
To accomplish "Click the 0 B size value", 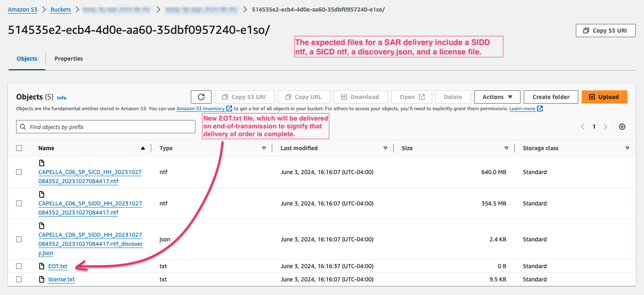I will tap(501, 266).
